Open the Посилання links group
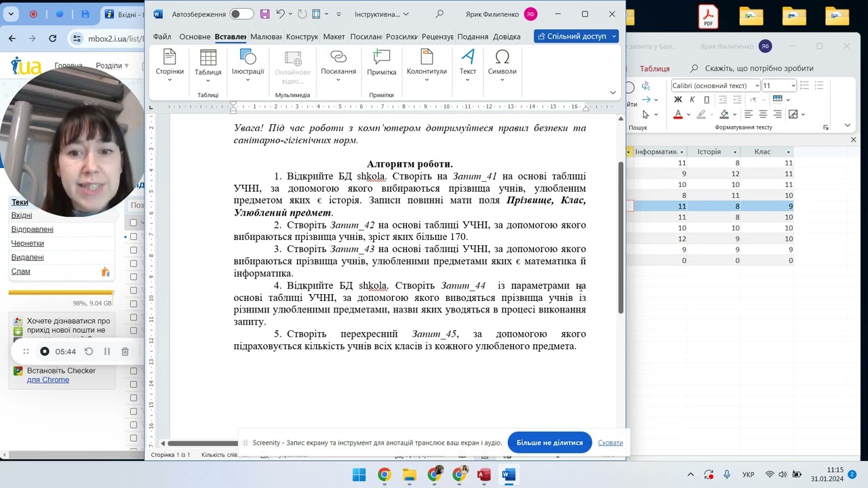Image resolution: width=868 pixels, height=488 pixels. [x=338, y=65]
